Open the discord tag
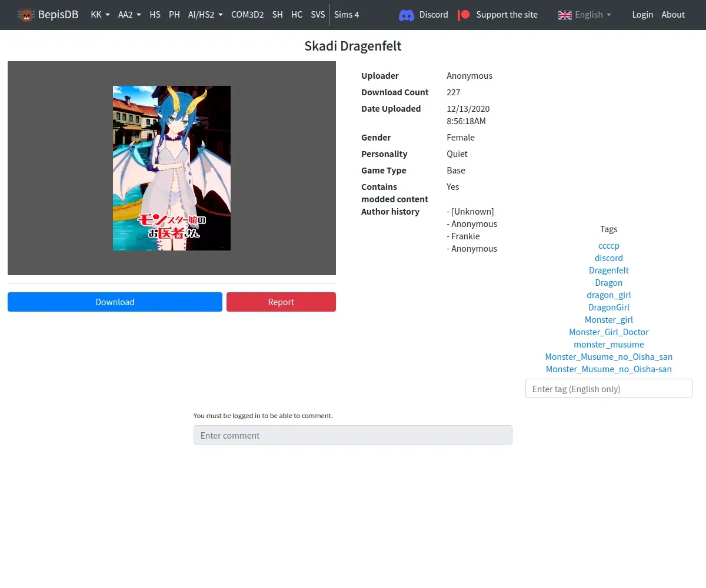 point(609,258)
